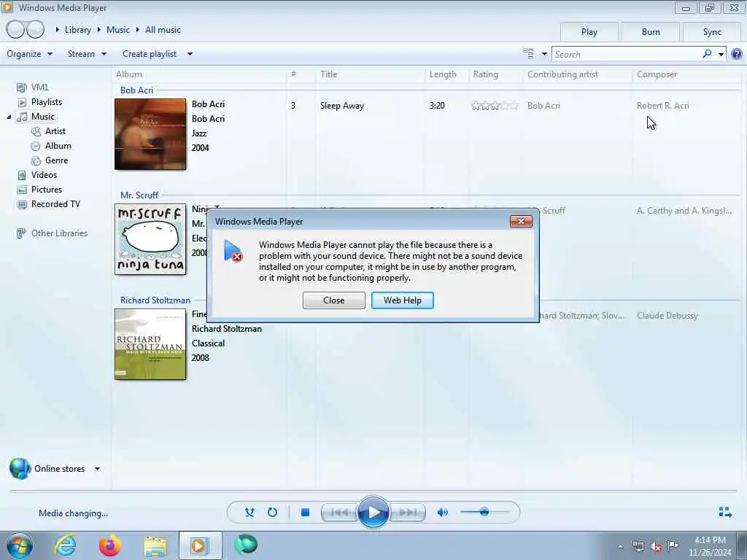Sort by the Composer column header
This screenshot has width=747, height=560.
click(x=657, y=74)
